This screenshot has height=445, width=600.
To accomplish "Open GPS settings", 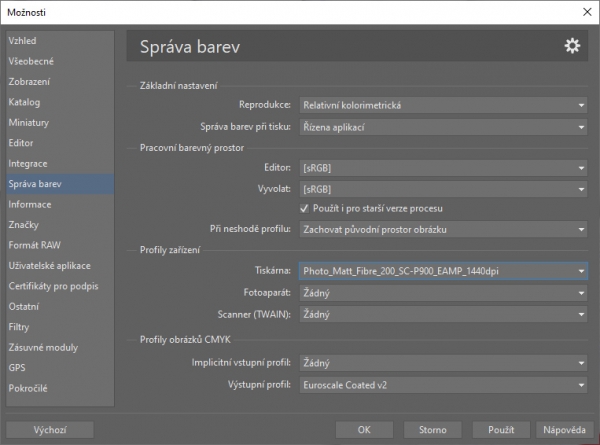I will coord(60,368).
